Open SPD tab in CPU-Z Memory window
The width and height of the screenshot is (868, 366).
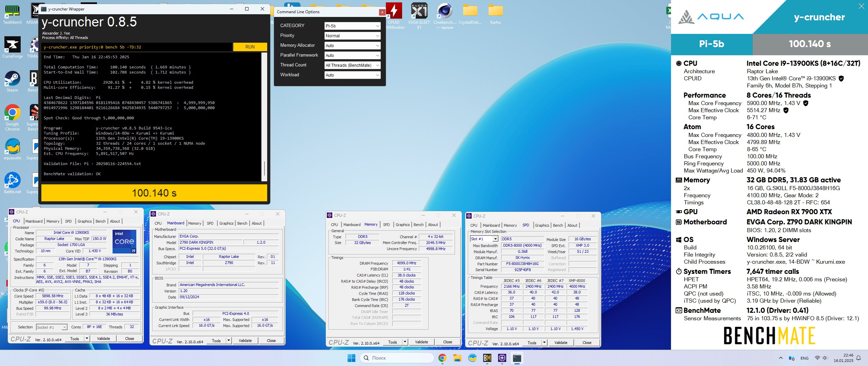coord(386,225)
